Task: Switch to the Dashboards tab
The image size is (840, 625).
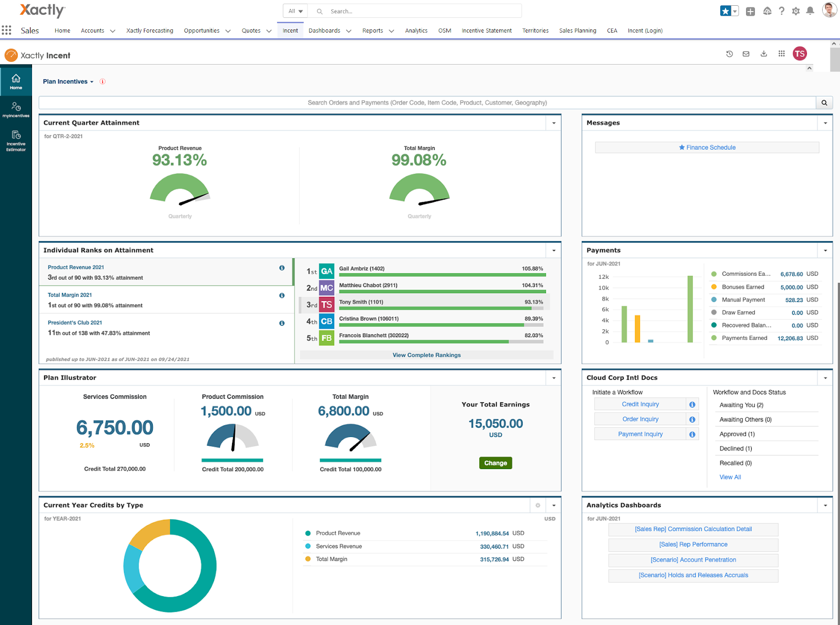Action: (x=324, y=30)
